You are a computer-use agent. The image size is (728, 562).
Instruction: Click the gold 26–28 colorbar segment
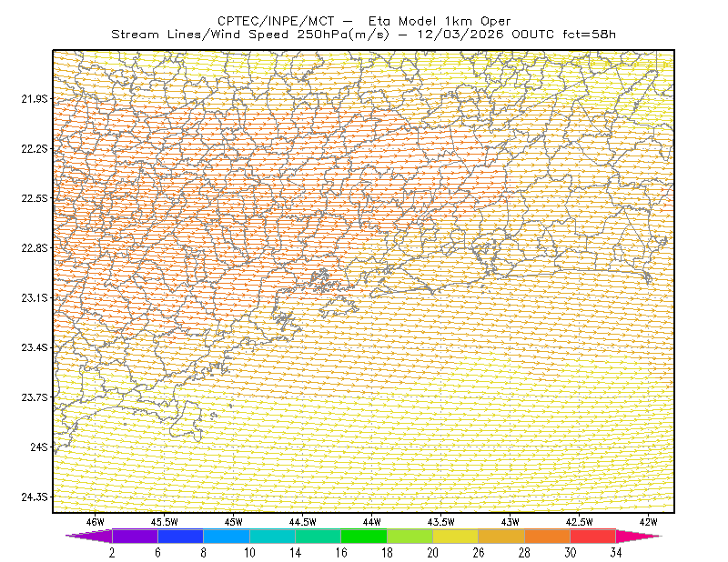click(x=501, y=536)
